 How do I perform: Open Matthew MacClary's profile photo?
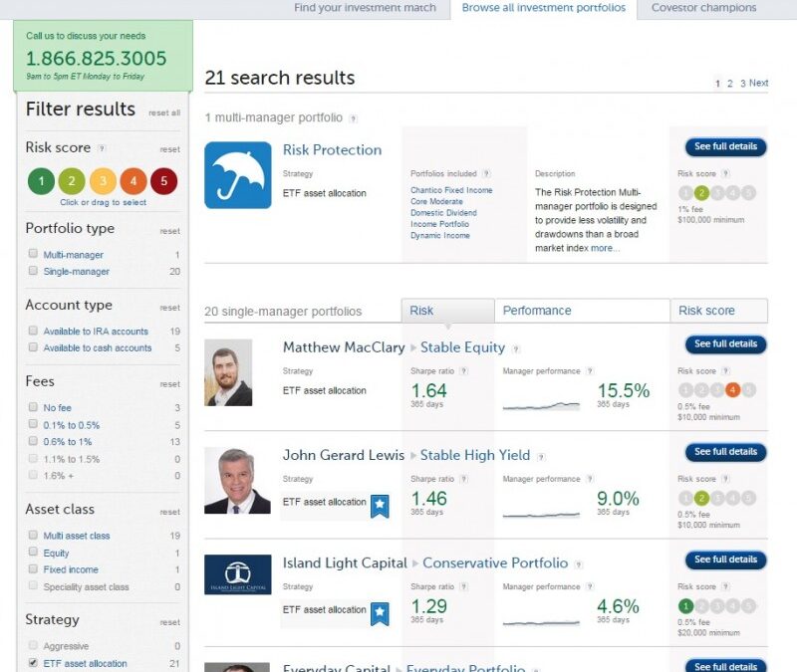point(228,372)
